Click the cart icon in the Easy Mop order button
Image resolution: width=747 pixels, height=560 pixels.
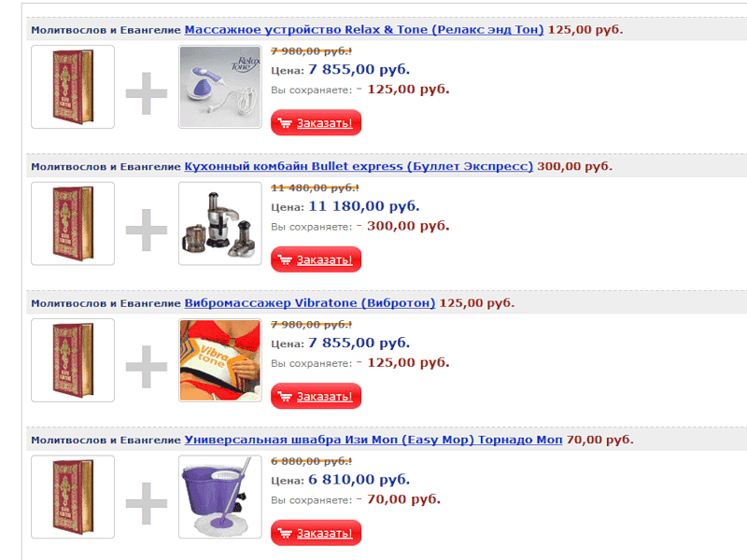tap(285, 533)
